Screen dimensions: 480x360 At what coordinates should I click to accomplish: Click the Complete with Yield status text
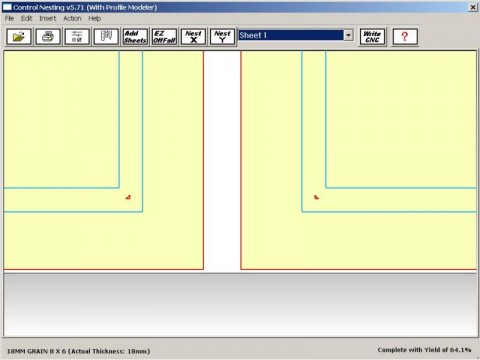424,350
